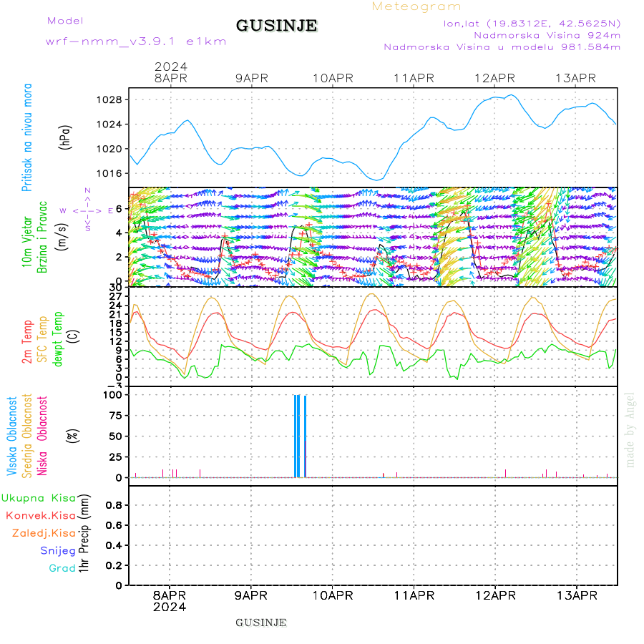
Task: Click the "N" on the compass rose
Action: pos(87,190)
